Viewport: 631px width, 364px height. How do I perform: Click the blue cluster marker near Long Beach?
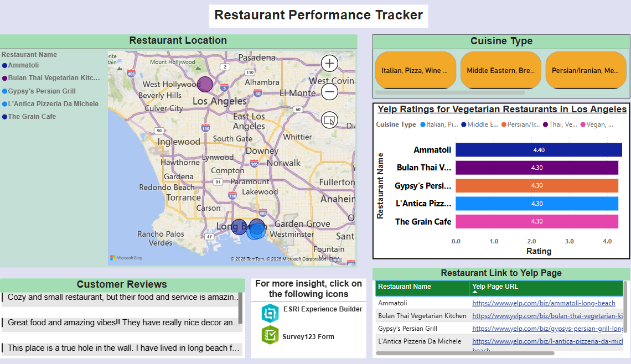click(256, 228)
